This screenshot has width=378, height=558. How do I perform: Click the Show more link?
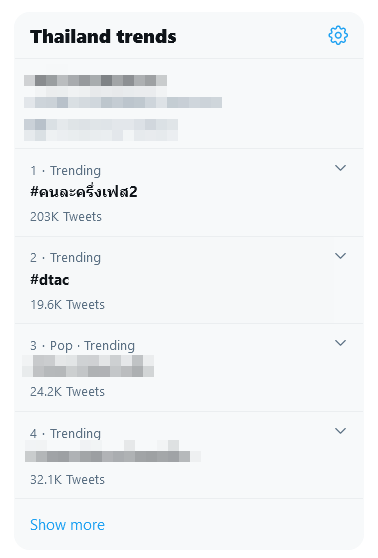pyautogui.click(x=67, y=525)
